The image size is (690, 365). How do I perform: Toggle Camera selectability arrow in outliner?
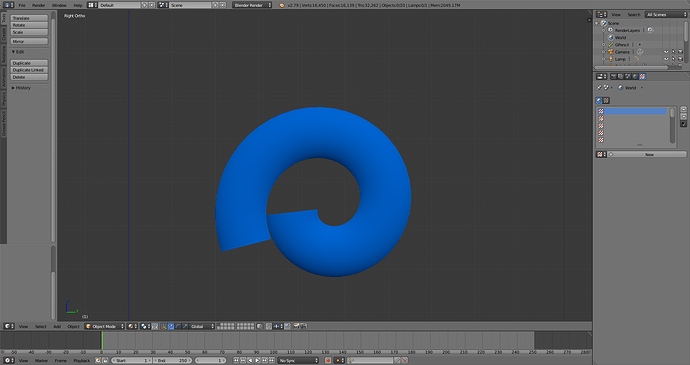pos(673,52)
